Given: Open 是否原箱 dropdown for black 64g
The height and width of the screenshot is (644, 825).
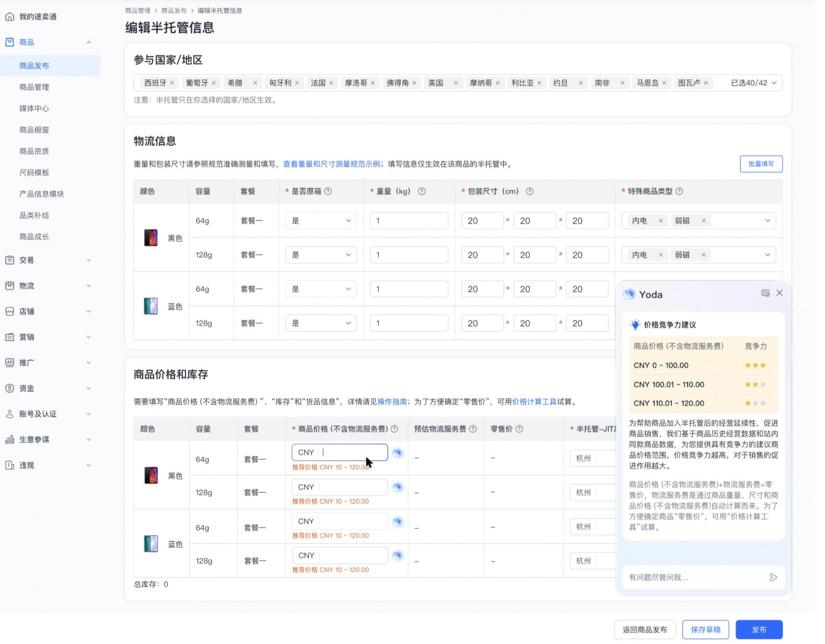Looking at the screenshot, I should point(321,221).
